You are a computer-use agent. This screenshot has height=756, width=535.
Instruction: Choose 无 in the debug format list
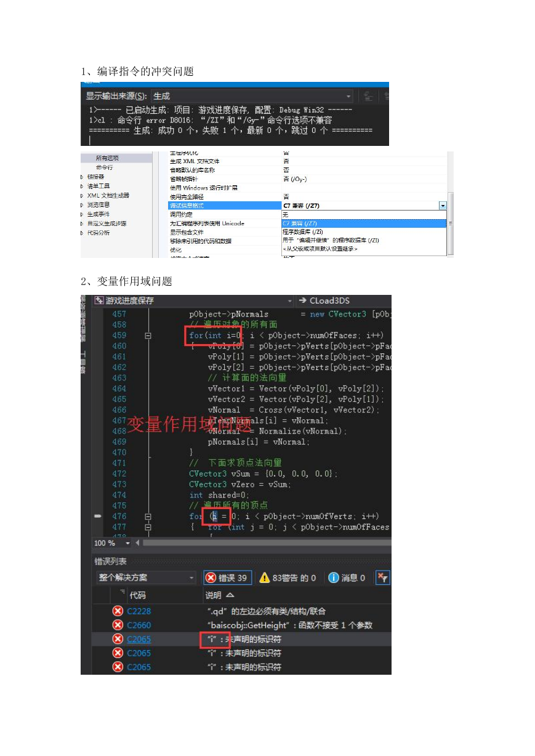point(364,215)
